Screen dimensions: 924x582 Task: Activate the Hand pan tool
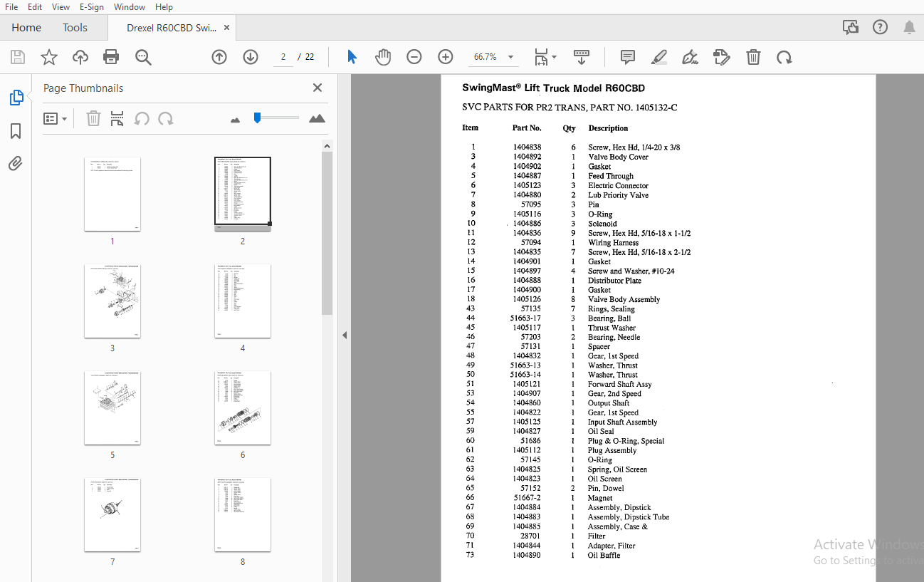click(383, 57)
